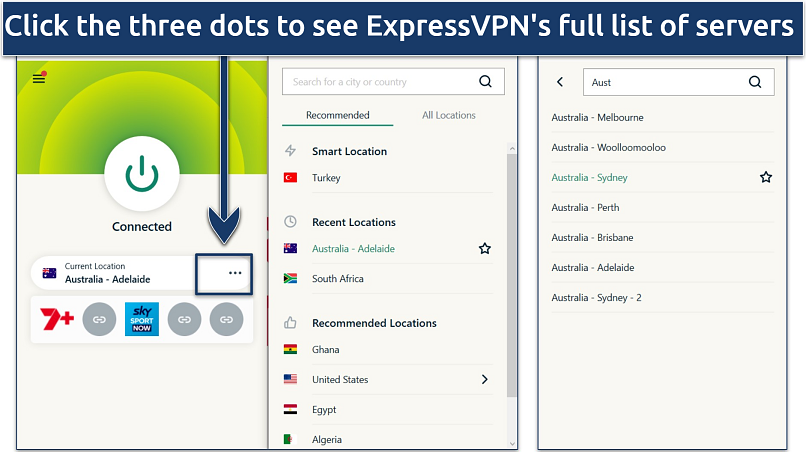Click the Recent Locations clock icon
This screenshot has height=452, width=806.
click(290, 222)
